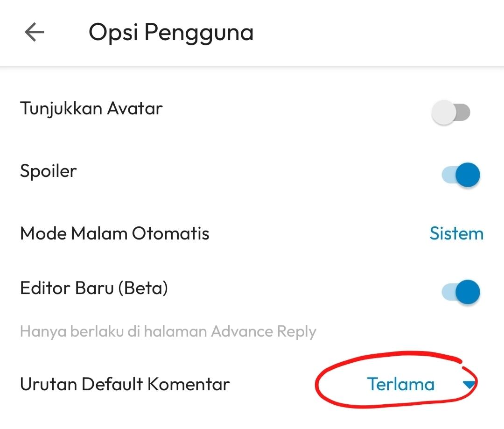Select the Spoiler row
The height and width of the screenshot is (429, 504).
48,171
